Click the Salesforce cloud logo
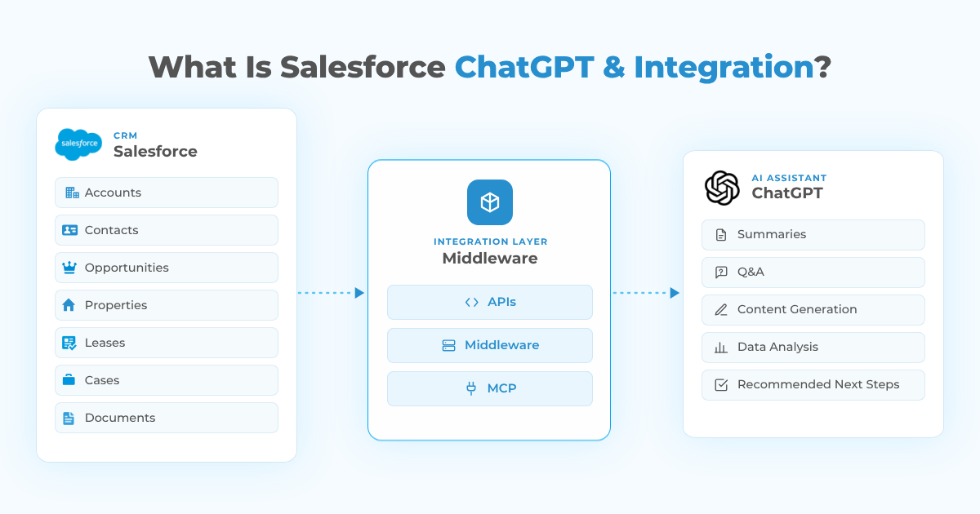This screenshot has height=514, width=980. click(79, 144)
